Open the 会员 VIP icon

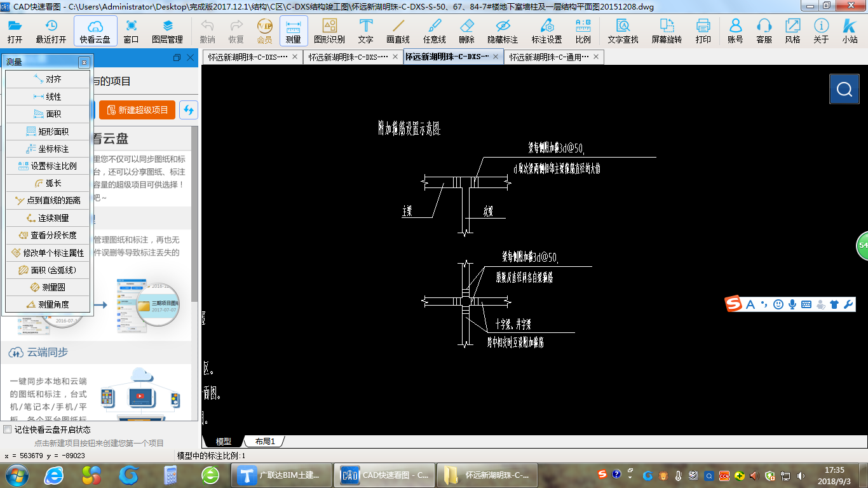pos(264,31)
